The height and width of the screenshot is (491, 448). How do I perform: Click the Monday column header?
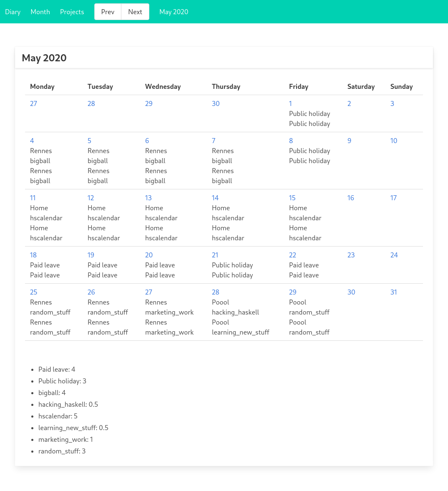(42, 87)
